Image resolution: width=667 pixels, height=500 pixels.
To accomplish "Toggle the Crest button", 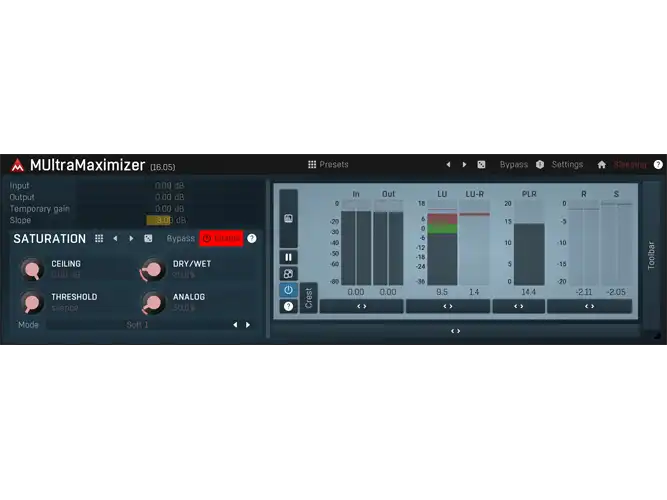I will pyautogui.click(x=309, y=298).
